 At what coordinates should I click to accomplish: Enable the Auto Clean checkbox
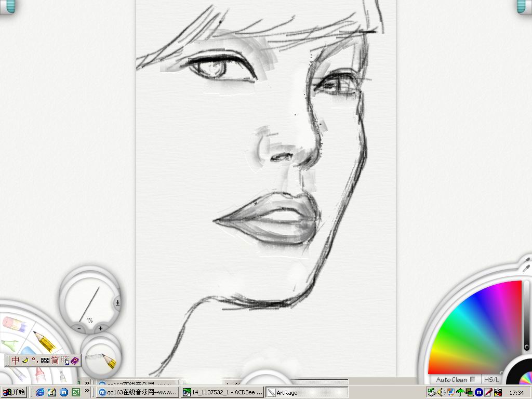pos(473,379)
